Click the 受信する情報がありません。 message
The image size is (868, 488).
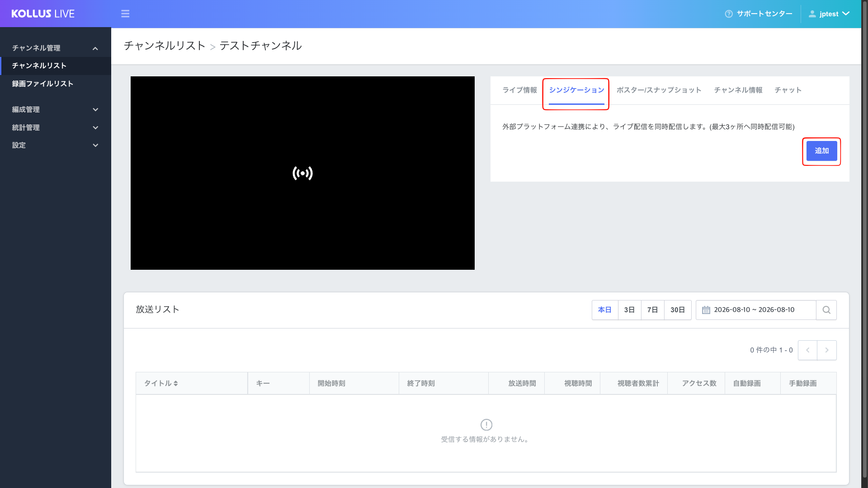point(486,439)
